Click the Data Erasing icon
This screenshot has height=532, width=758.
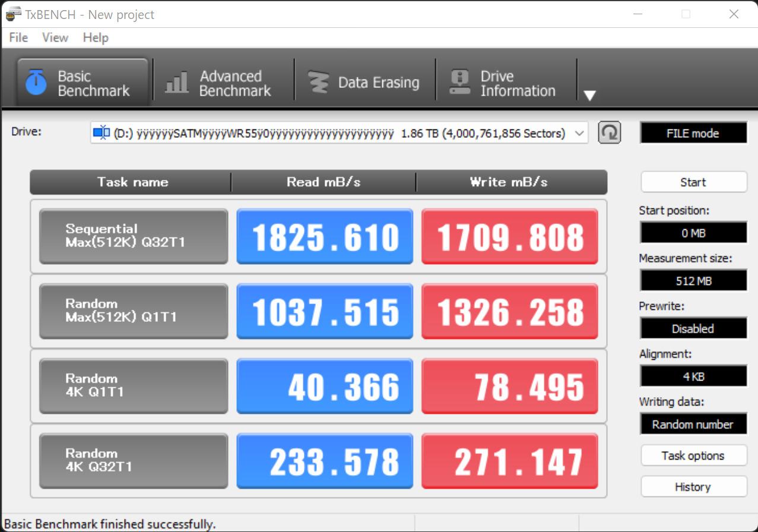(318, 83)
